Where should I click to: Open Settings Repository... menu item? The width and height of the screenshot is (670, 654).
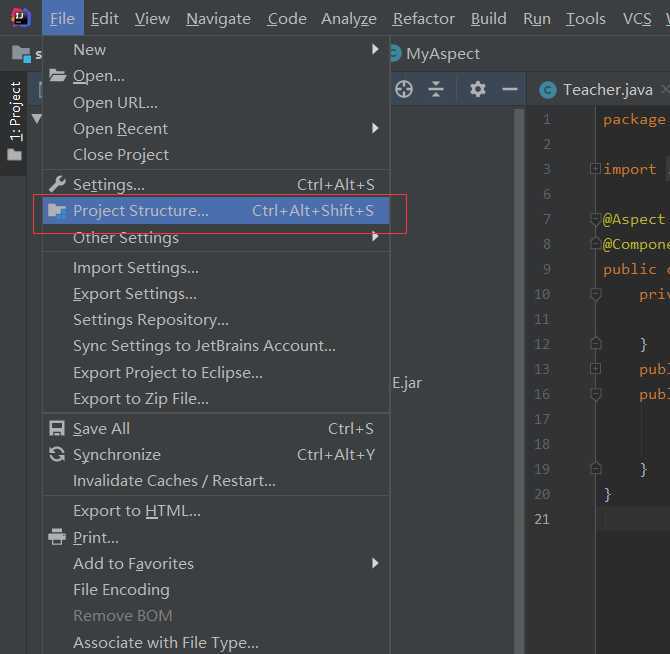[216, 320]
